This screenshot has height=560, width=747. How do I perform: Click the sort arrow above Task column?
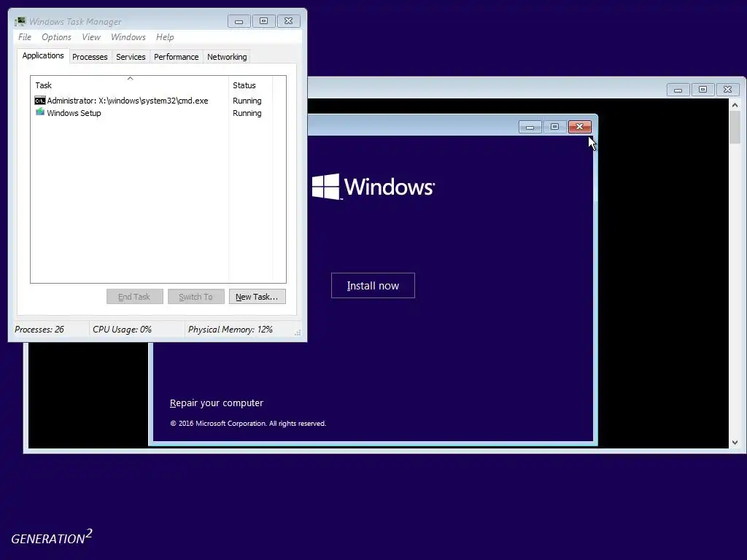(x=130, y=78)
